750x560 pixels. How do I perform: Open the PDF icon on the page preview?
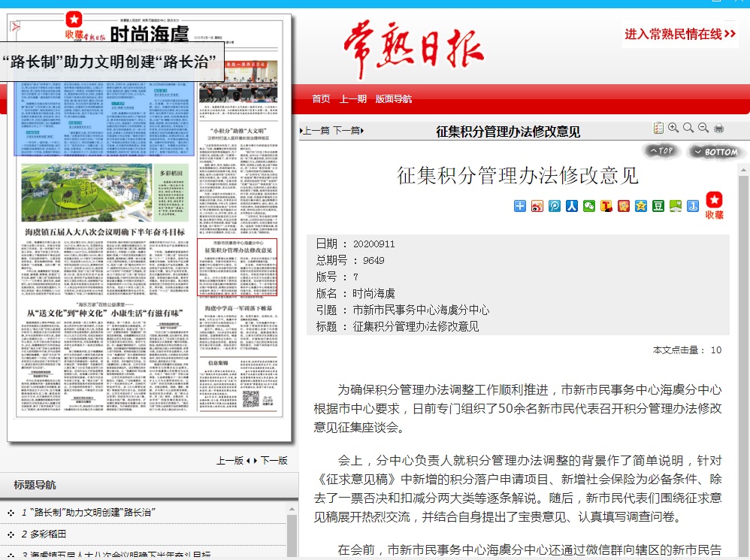15,26
